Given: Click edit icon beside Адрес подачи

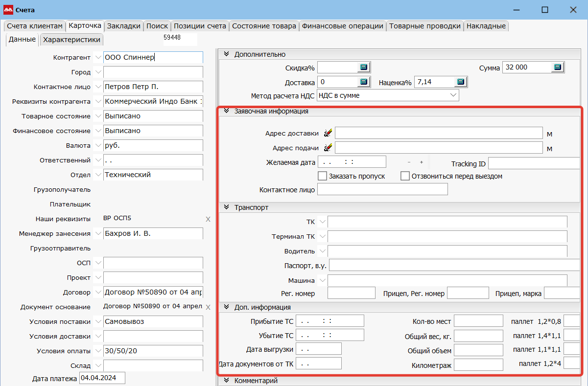Looking at the screenshot, I should pyautogui.click(x=328, y=148).
